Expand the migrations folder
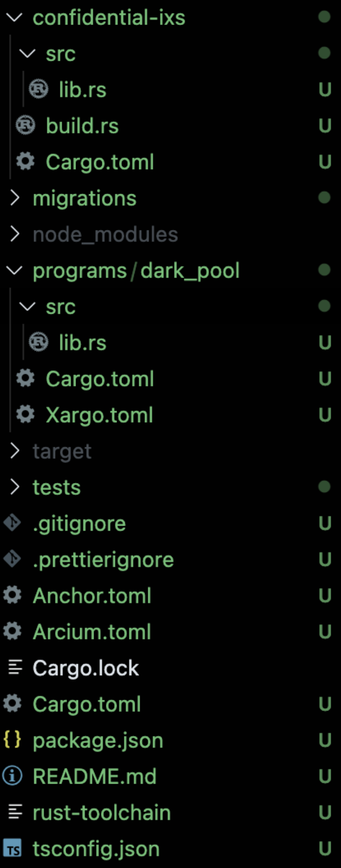Image resolution: width=341 pixels, height=868 pixels. coord(15,198)
